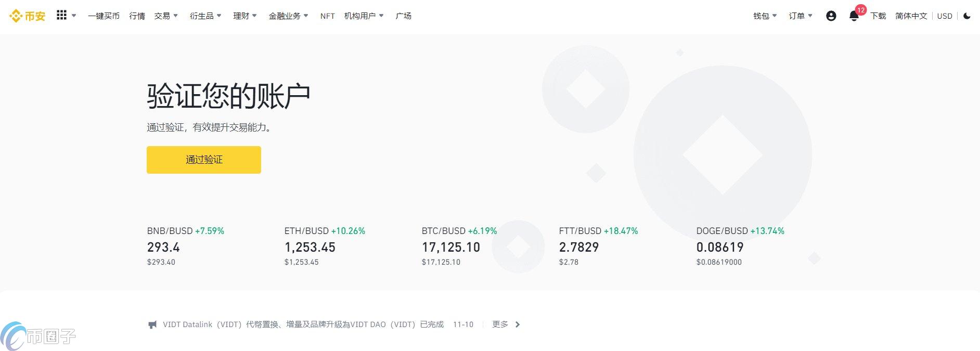The width and height of the screenshot is (980, 351).
Task: Change the USD currency setting
Action: click(945, 16)
